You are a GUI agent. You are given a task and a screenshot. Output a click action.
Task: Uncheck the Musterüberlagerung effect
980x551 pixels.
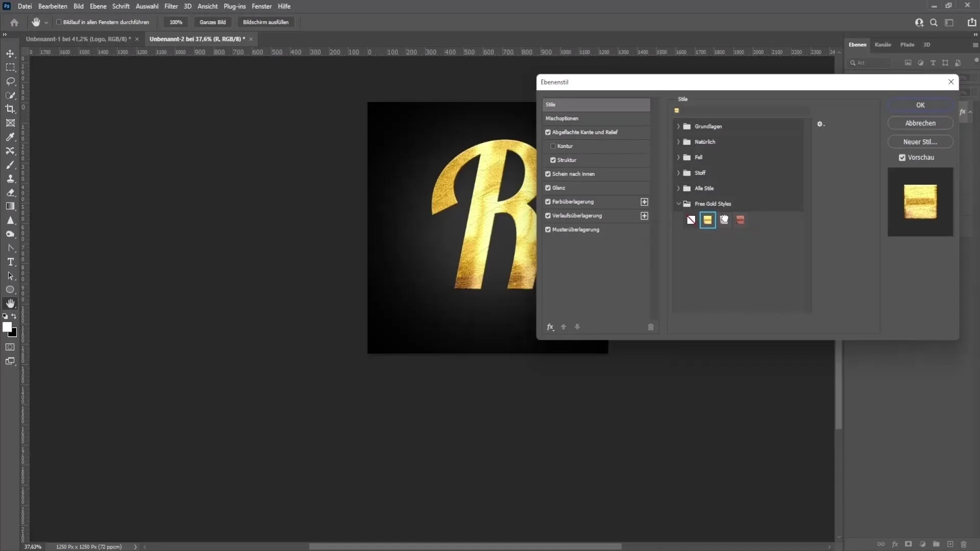(x=548, y=230)
